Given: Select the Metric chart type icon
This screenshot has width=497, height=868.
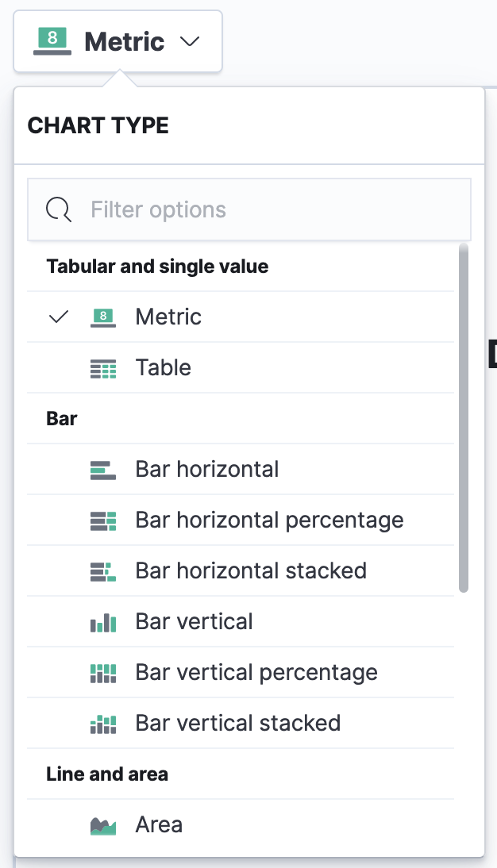Looking at the screenshot, I should (104, 317).
